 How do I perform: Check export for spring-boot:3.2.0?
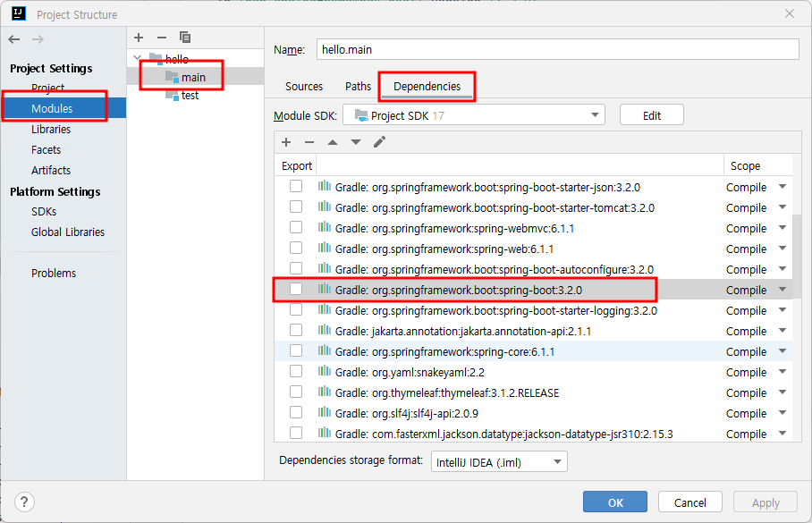point(296,289)
